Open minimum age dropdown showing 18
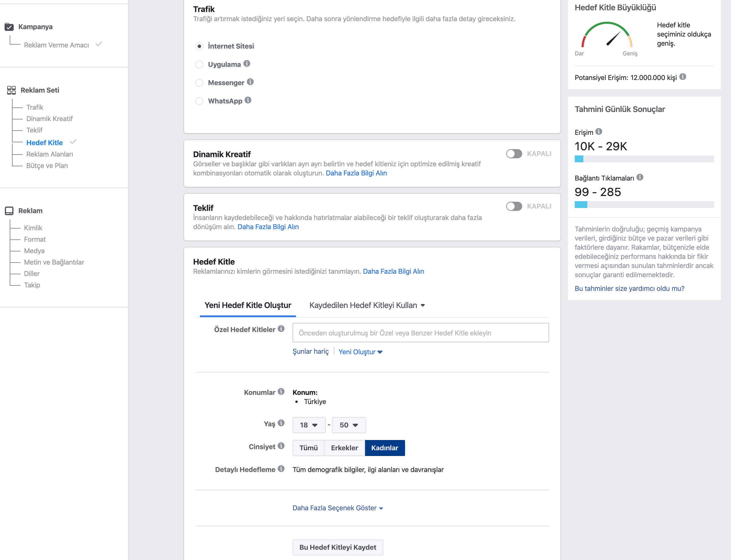The height and width of the screenshot is (560, 731). (x=309, y=425)
